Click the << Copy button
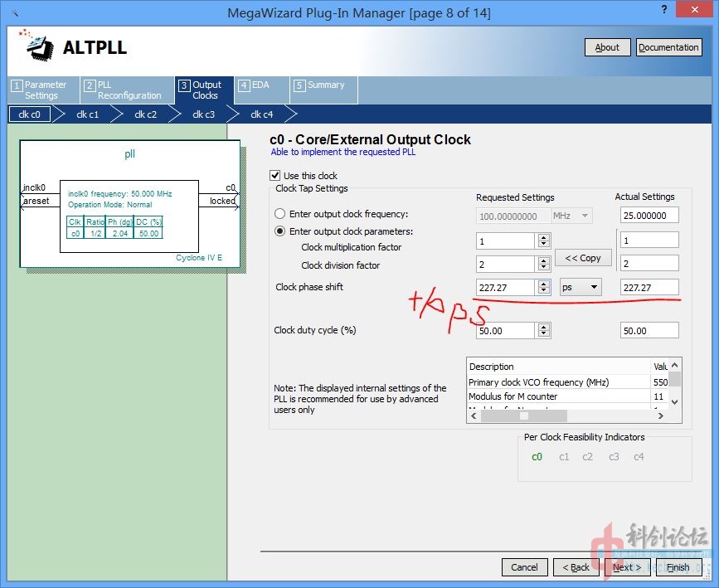The height and width of the screenshot is (588, 719). pos(583,258)
